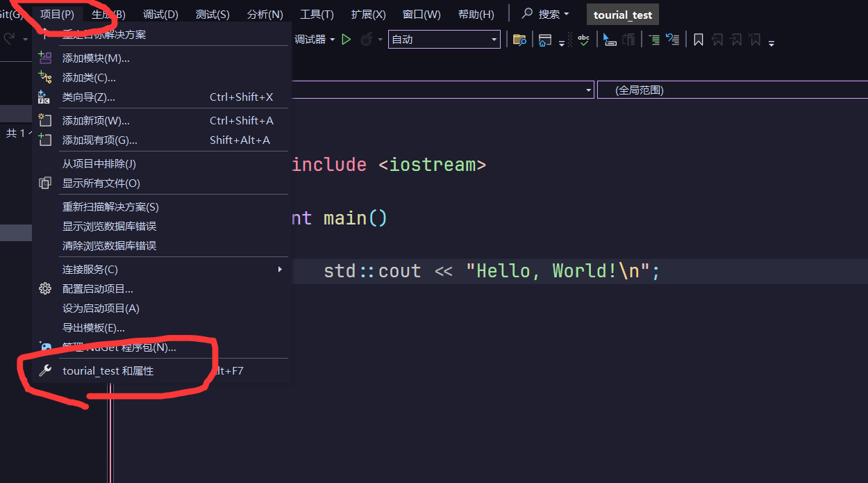Click the Find in Files folder icon
The image size is (868, 483).
tap(519, 40)
